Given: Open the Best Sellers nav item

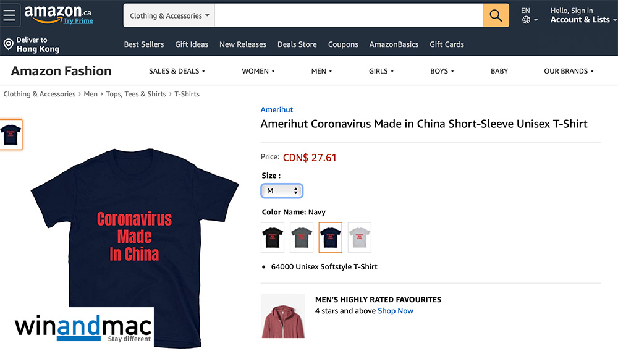Looking at the screenshot, I should coord(144,44).
